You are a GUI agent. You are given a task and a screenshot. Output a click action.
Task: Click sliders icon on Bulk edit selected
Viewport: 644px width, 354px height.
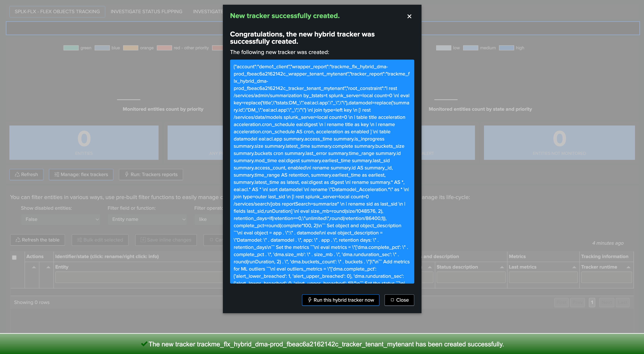[79, 240]
